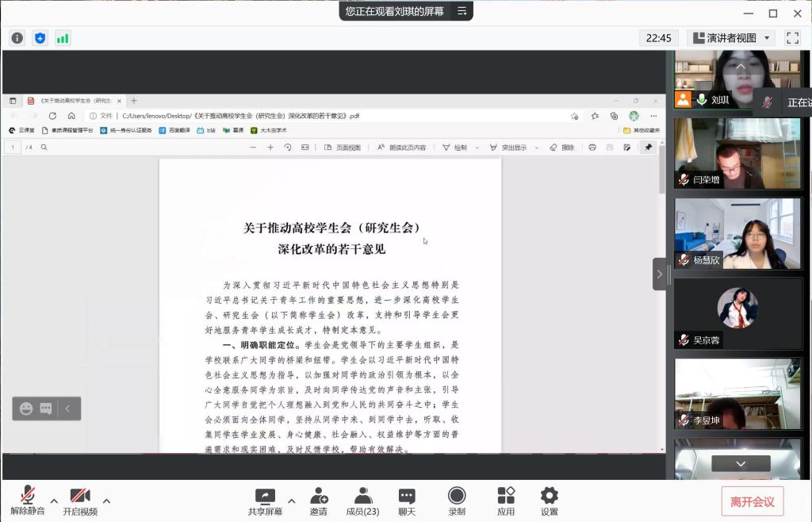Collapse the participant video side panel
This screenshot has width=812, height=522.
pyautogui.click(x=660, y=274)
